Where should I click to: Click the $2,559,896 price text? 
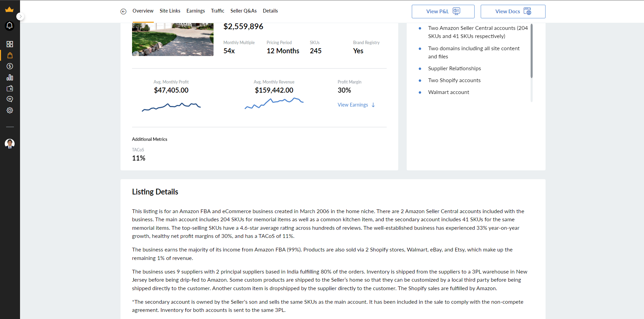(x=243, y=26)
